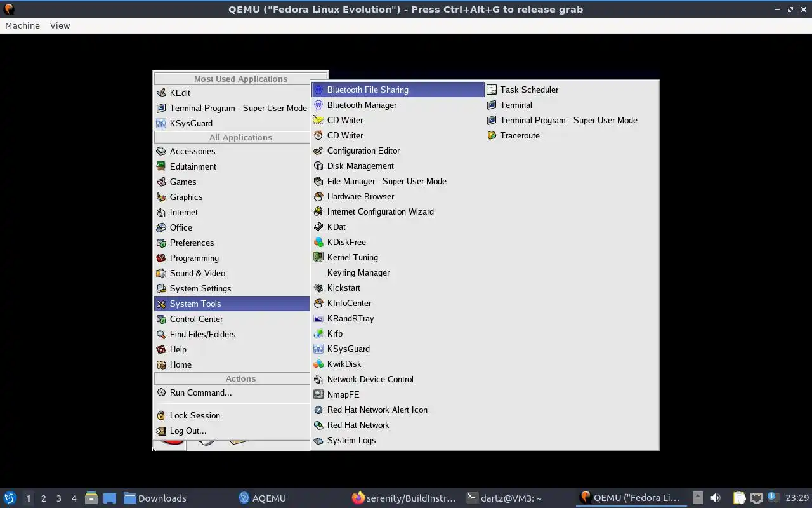Viewport: 812px width, 508px height.
Task: Click the KDiskFree icon
Action: (x=318, y=242)
